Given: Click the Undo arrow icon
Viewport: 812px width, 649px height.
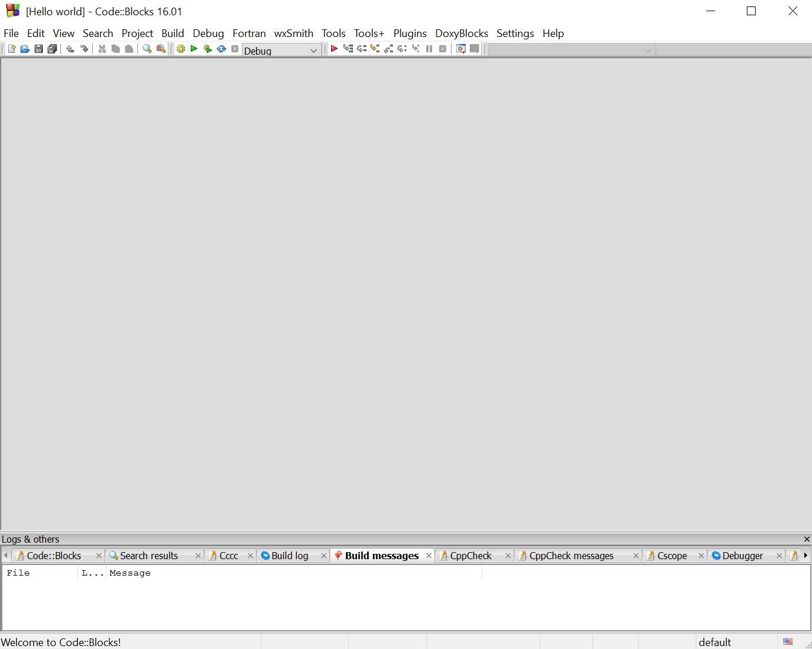Looking at the screenshot, I should point(70,49).
